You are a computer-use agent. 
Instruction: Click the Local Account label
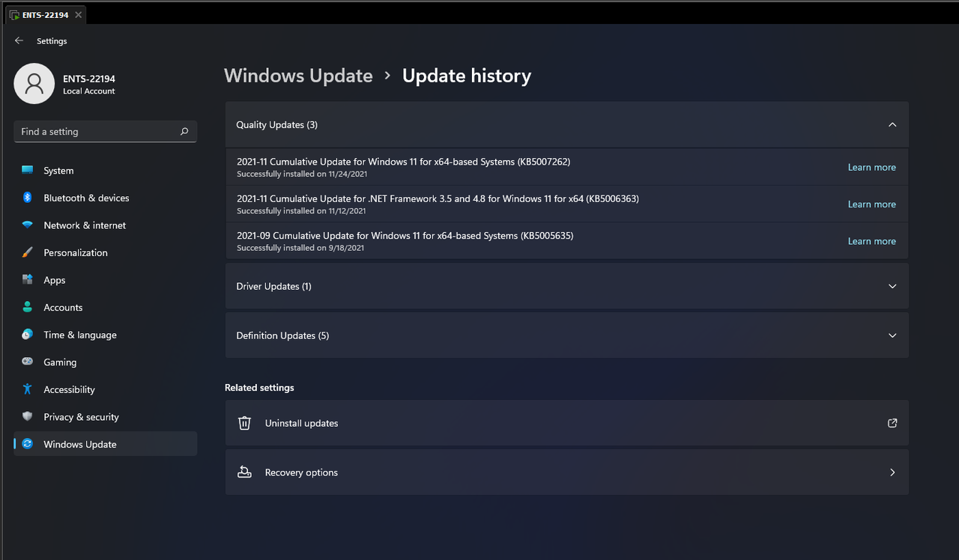pyautogui.click(x=89, y=91)
